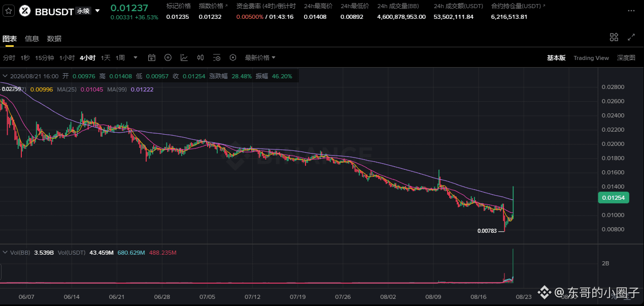The image size is (644, 306).
Task: Click the hexagon chart settings icon
Action: pos(233,58)
